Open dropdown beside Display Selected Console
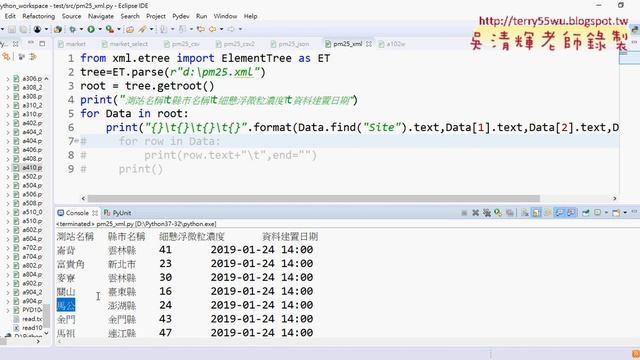Image resolution: width=640 pixels, height=360 pixels. pyautogui.click(x=607, y=213)
